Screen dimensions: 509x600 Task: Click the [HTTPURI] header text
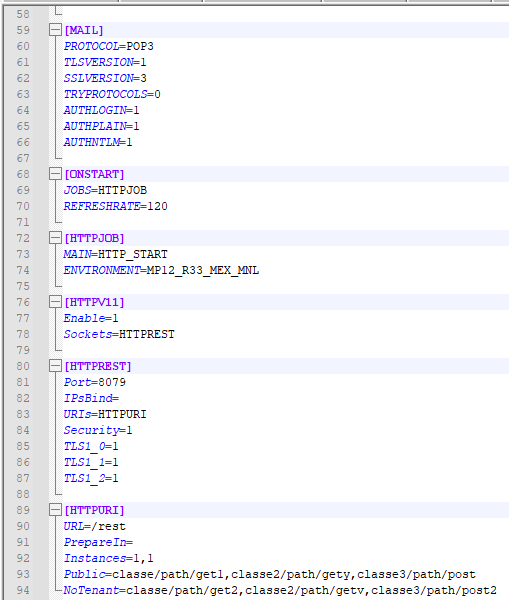(94, 510)
